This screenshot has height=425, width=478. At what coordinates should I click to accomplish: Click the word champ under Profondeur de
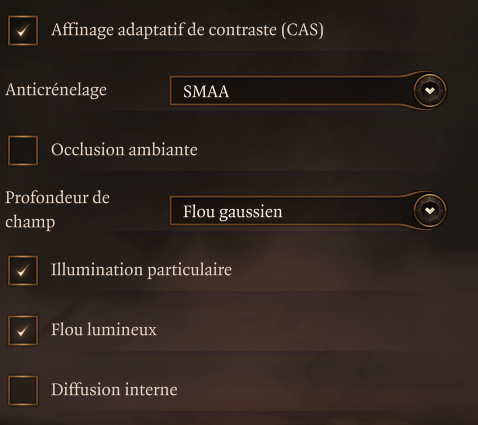[30, 222]
